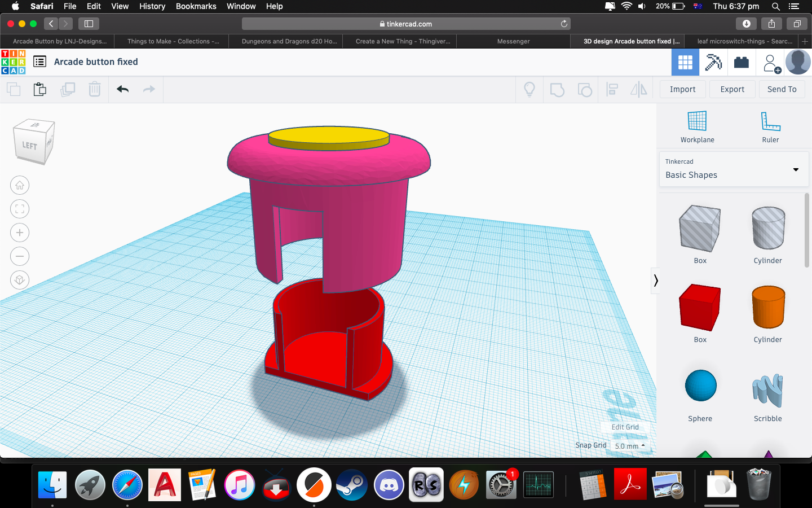Select the striped hole Box shape
812x508 pixels.
click(700, 228)
